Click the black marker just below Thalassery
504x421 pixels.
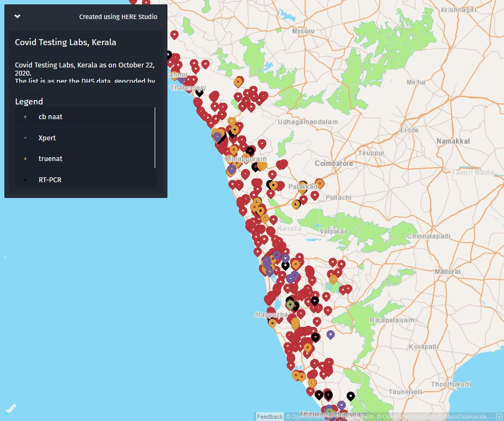click(x=200, y=91)
